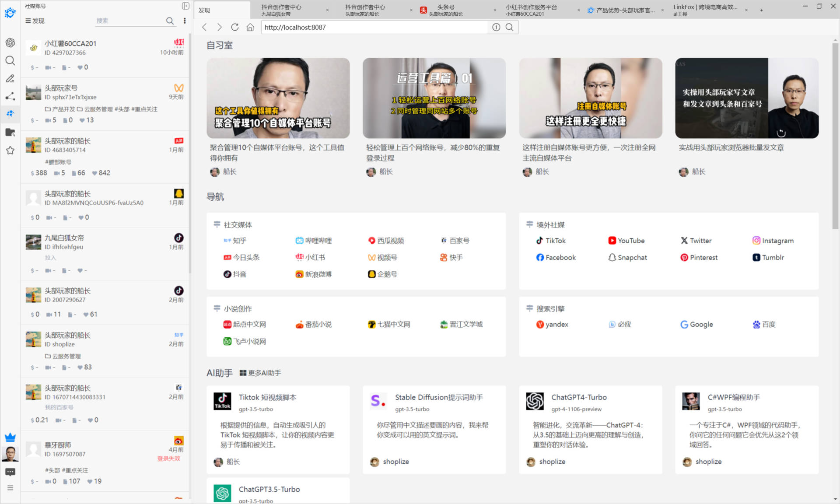Go forward with the browser forward arrow

219,27
